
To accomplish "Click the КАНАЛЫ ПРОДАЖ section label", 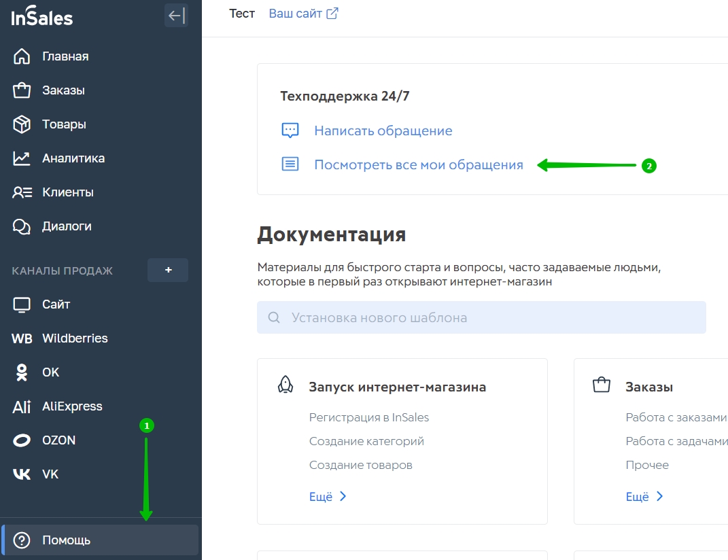I will point(63,270).
